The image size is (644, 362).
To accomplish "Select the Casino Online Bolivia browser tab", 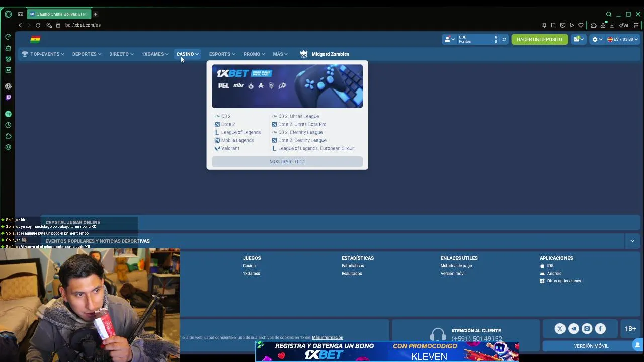I will tap(58, 14).
